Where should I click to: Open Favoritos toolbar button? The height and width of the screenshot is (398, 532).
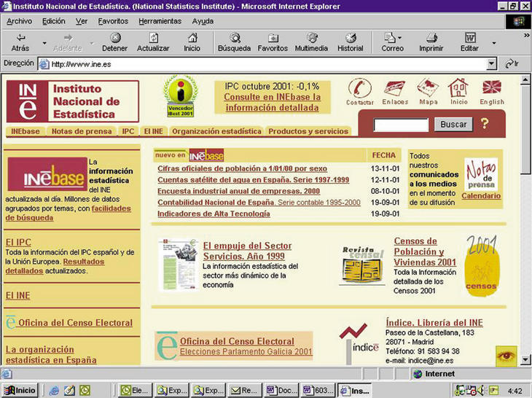click(x=273, y=38)
